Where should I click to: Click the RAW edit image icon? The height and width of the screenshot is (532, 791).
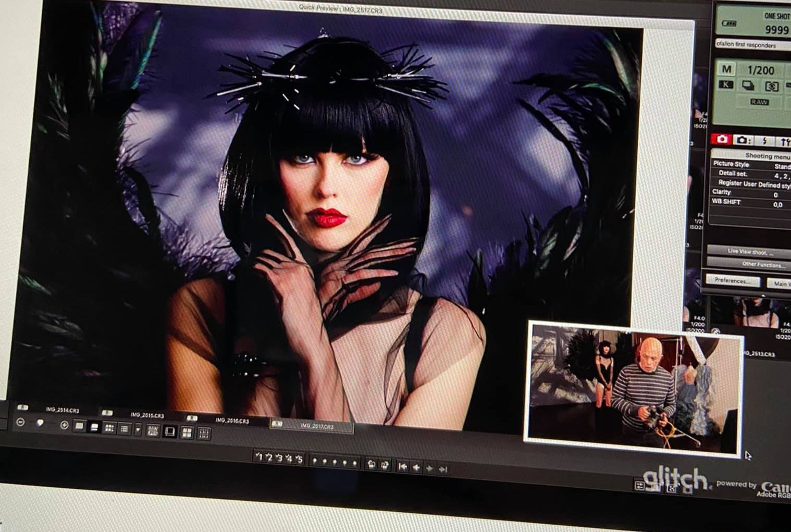[x=153, y=430]
